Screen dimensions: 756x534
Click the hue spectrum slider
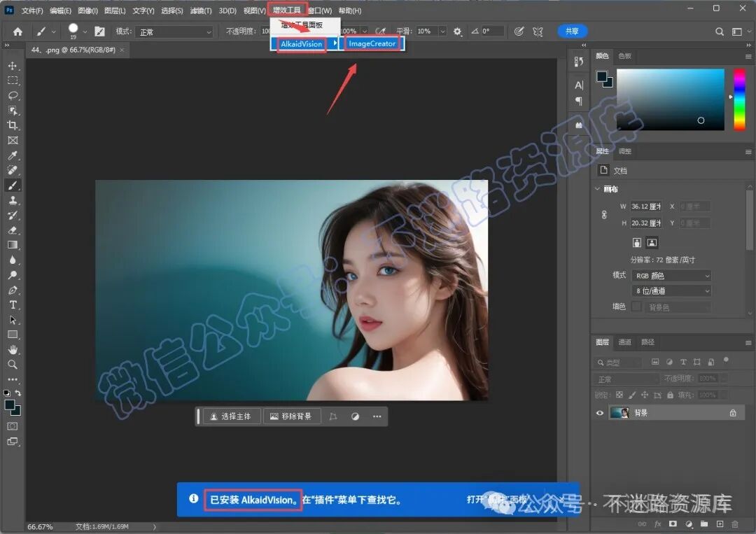click(739, 99)
